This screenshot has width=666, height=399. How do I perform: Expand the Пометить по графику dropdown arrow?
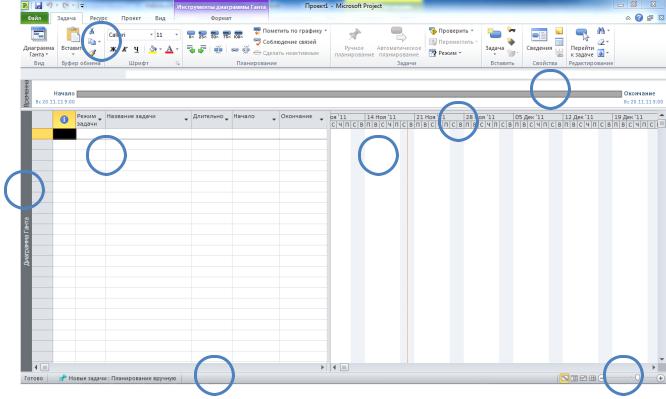pos(326,31)
